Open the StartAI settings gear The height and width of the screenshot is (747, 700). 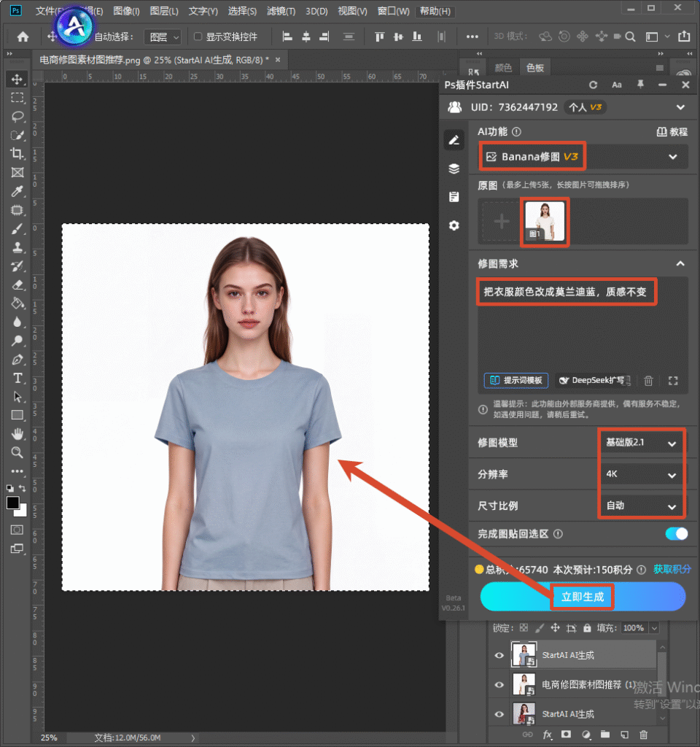pos(454,225)
